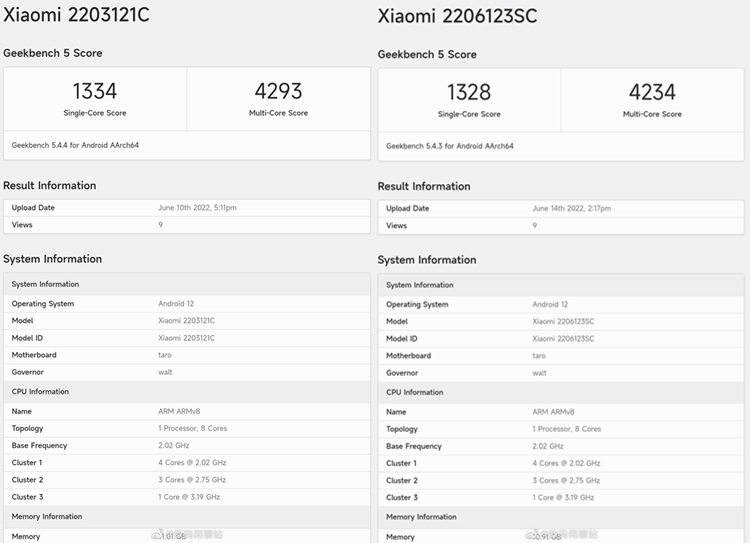Click the right Model ID value Xiaomi 2206123SC
Viewport: 750px width, 543px height.
click(563, 339)
